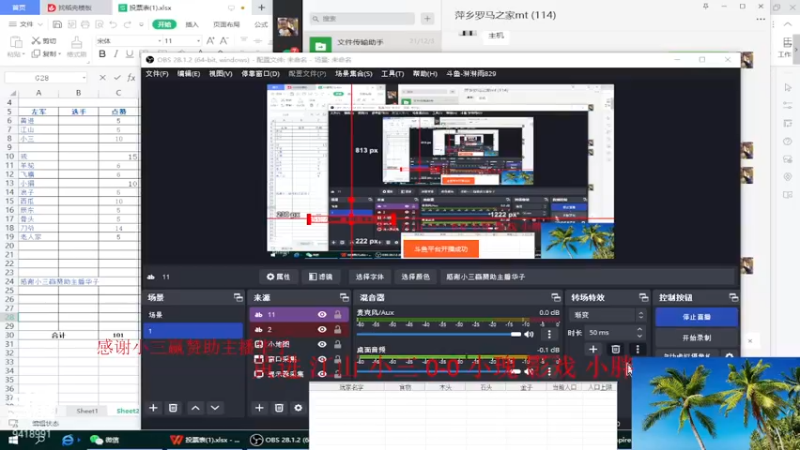Open the three-dot transition menu in 转场特效

(x=637, y=349)
